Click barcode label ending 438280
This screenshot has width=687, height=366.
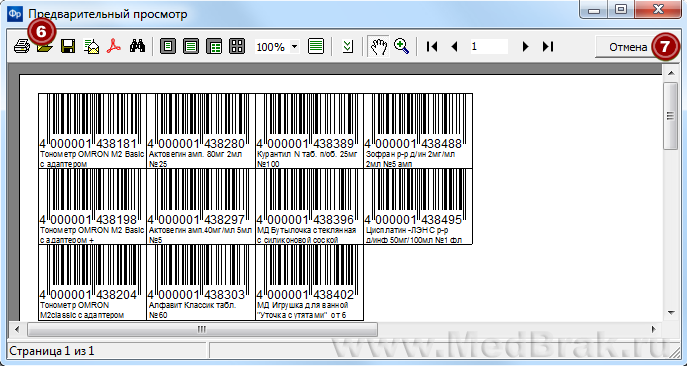201,131
